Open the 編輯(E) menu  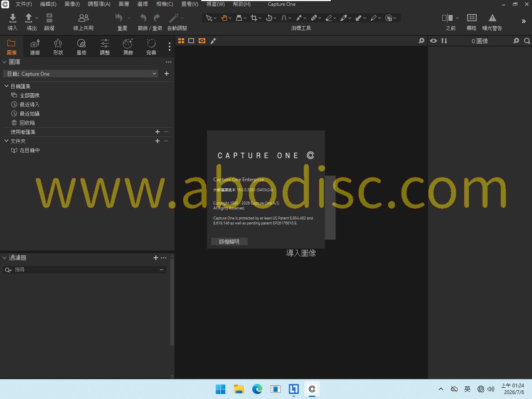pyautogui.click(x=48, y=4)
